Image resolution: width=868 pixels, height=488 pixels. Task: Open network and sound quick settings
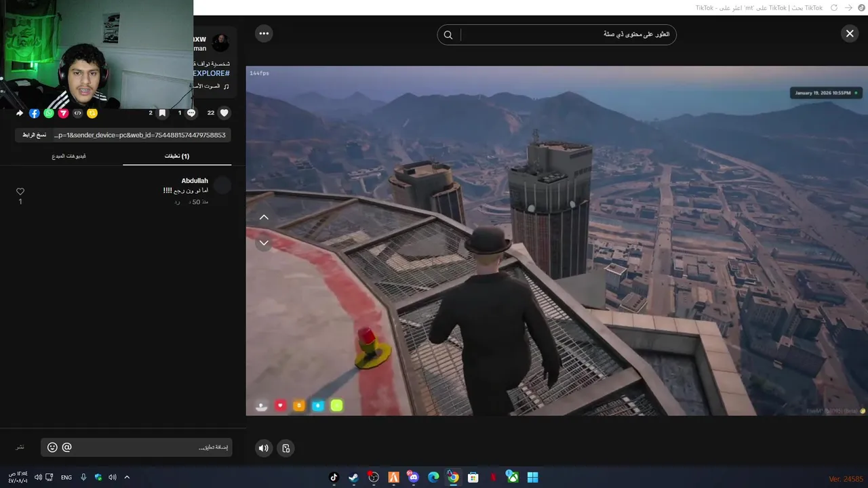[x=44, y=477]
